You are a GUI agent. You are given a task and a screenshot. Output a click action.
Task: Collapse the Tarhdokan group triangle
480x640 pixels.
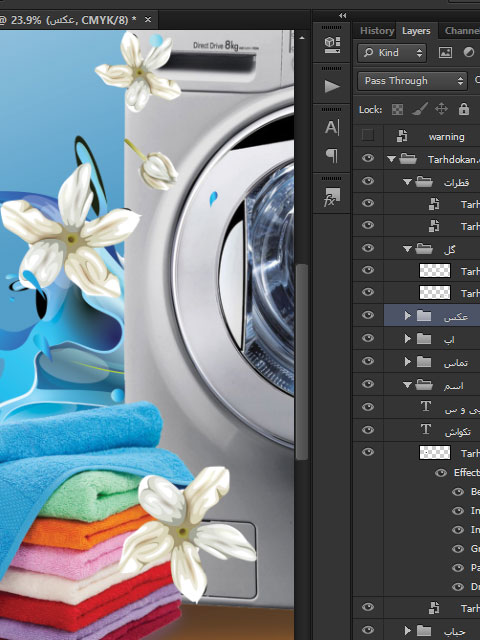pyautogui.click(x=391, y=159)
